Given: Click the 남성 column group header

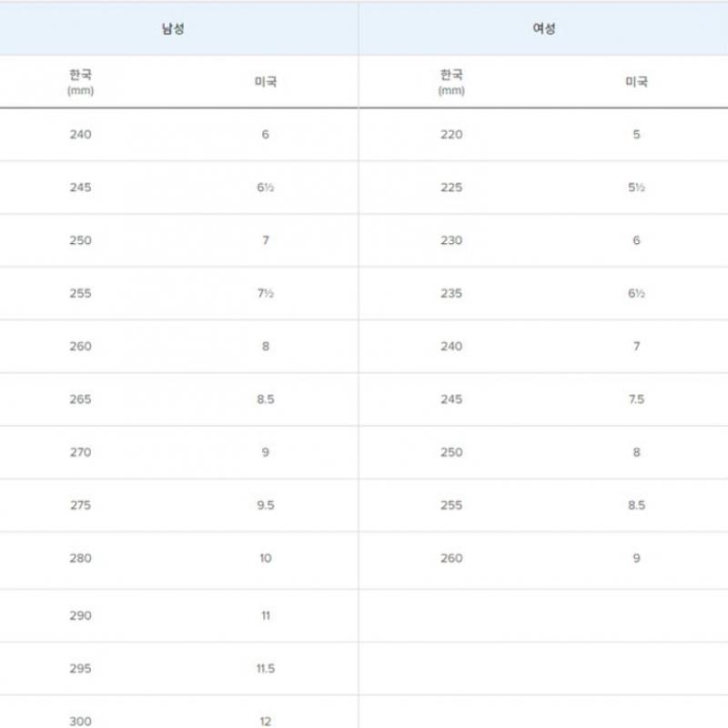Looking at the screenshot, I should (173, 29).
